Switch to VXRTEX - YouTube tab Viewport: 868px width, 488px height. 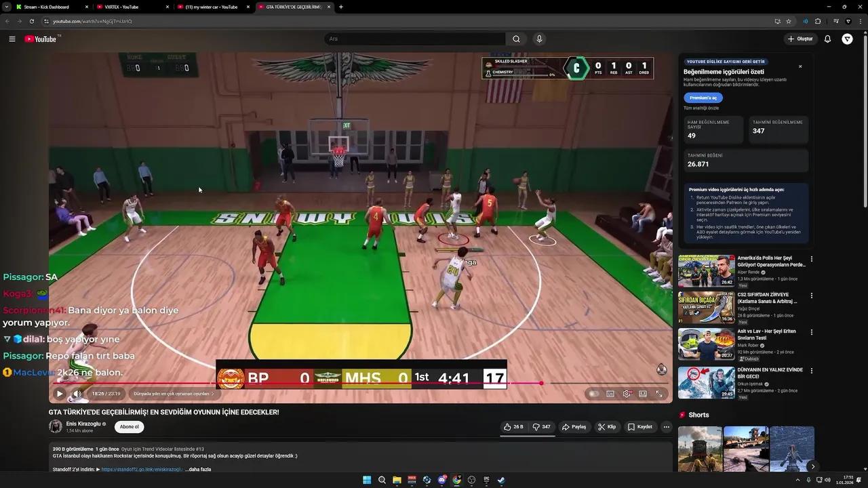point(132,7)
